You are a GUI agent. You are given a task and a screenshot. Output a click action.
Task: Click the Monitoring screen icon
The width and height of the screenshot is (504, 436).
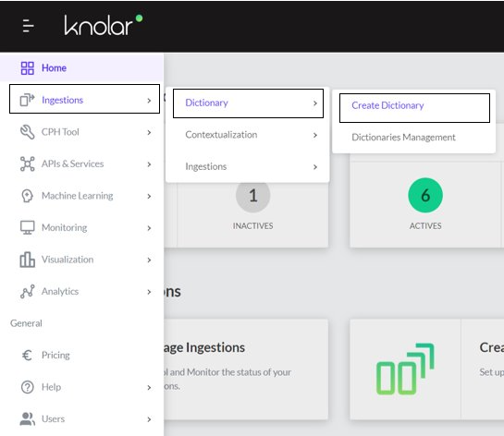point(28,227)
